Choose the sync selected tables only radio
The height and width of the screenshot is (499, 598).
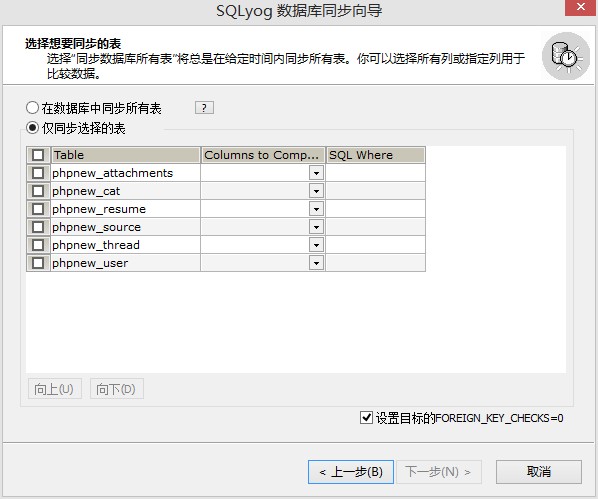[x=32, y=128]
